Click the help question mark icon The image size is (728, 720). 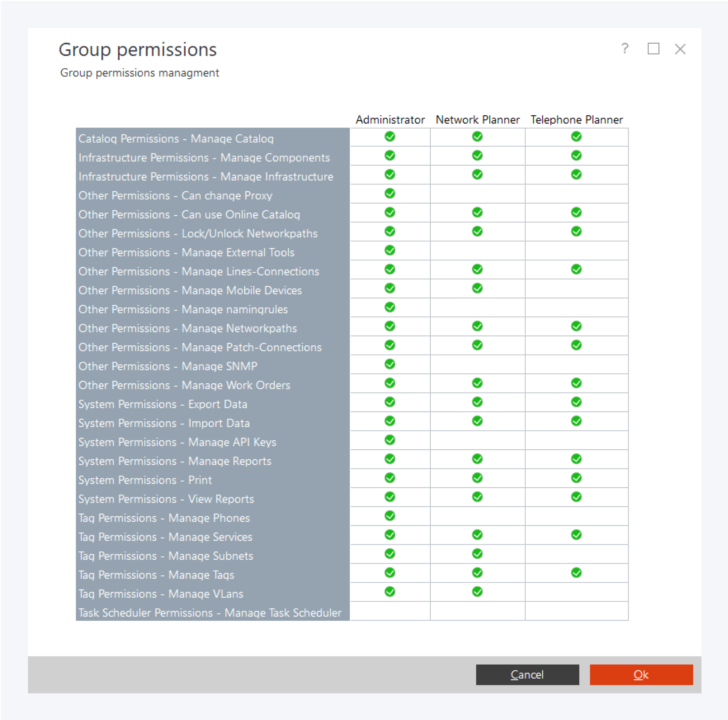625,49
